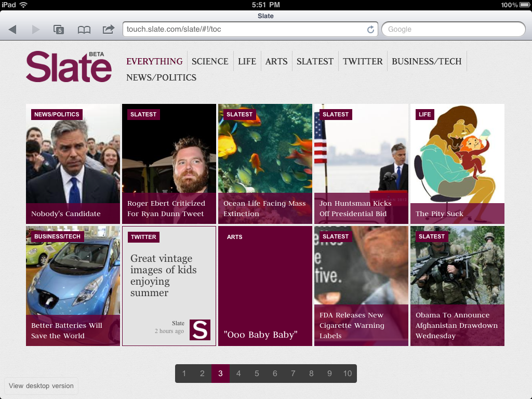Click View desktop version link
This screenshot has height=399, width=532.
tap(41, 386)
